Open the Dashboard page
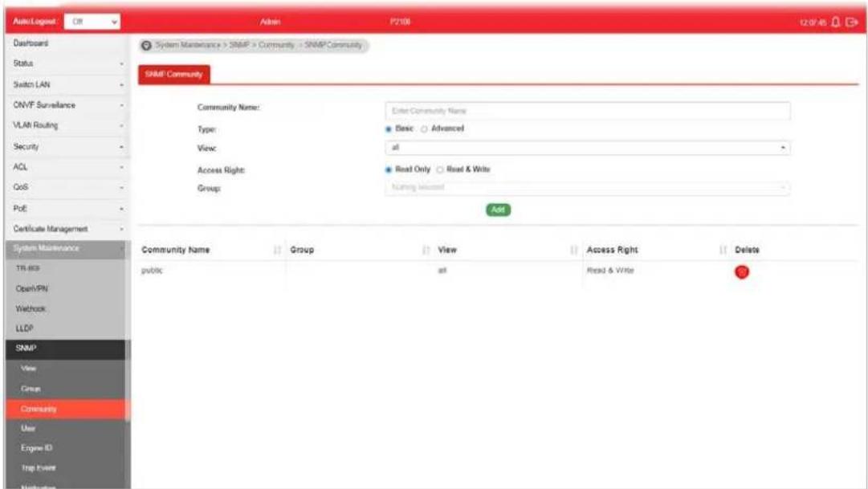The image size is (868, 489). coord(67,43)
